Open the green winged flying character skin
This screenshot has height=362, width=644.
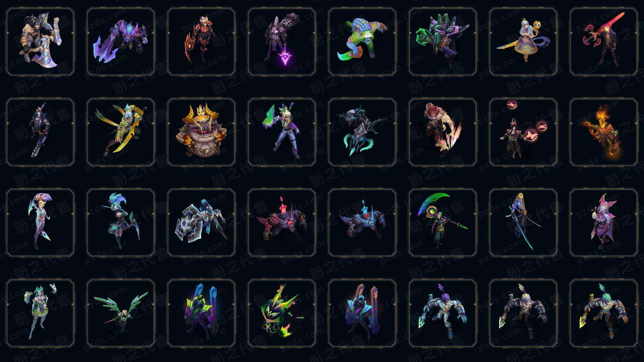pyautogui.click(x=121, y=313)
